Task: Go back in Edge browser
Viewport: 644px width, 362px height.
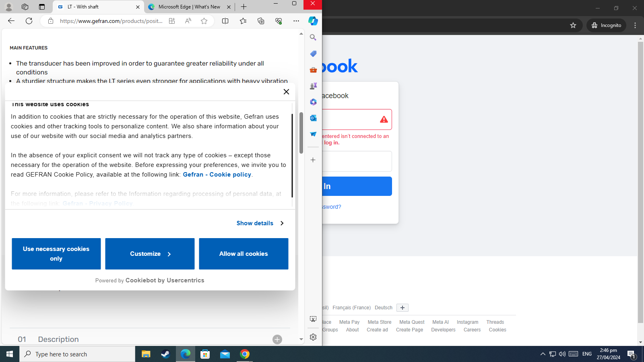Action: click(11, 21)
